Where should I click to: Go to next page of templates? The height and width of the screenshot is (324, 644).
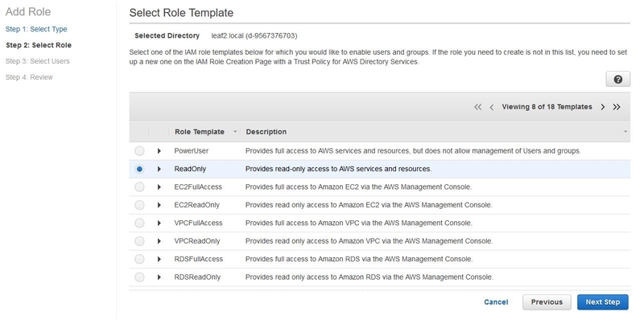[x=602, y=107]
